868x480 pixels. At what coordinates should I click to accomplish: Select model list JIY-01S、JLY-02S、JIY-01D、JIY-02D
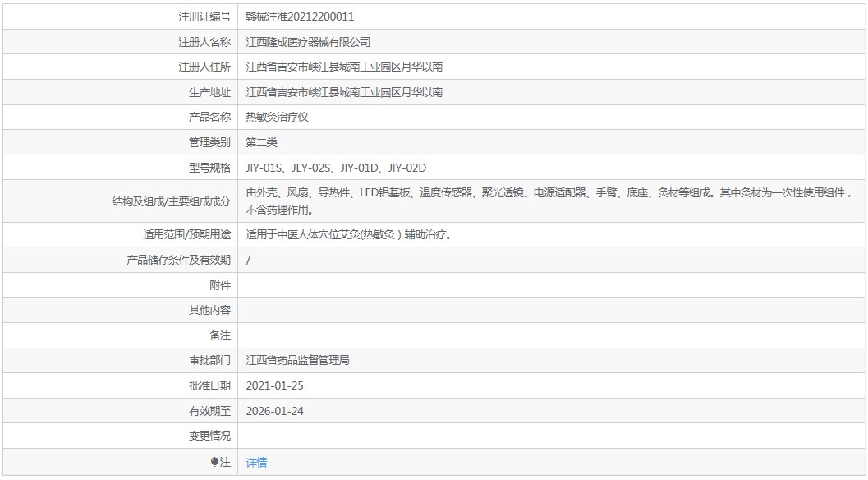click(336, 168)
